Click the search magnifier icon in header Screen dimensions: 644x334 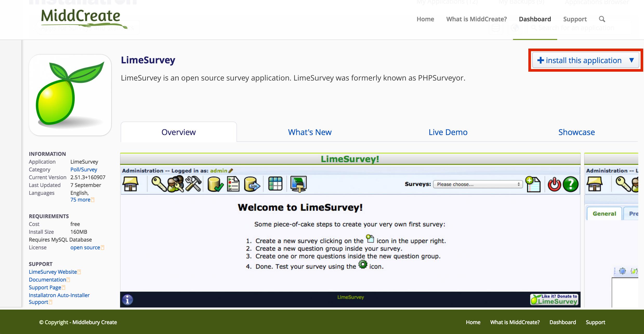click(x=602, y=19)
